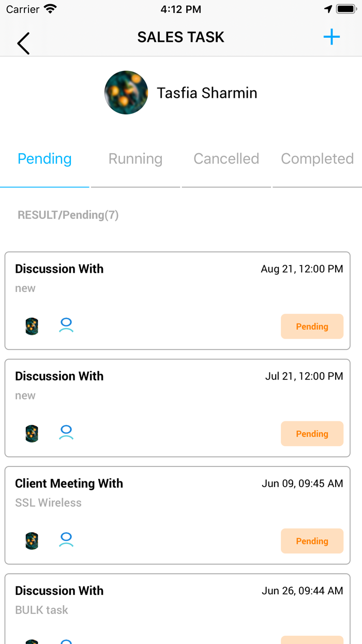Tap Tasfia Sharmin's profile picture
362x644 pixels.
(126, 93)
